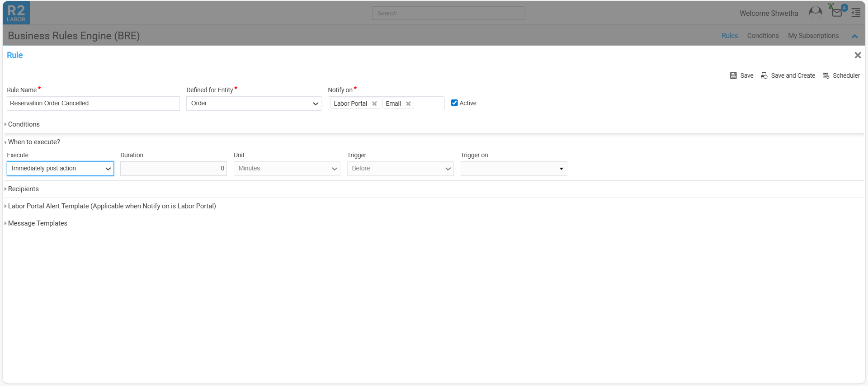Switch to the Conditions tab

[x=763, y=36]
